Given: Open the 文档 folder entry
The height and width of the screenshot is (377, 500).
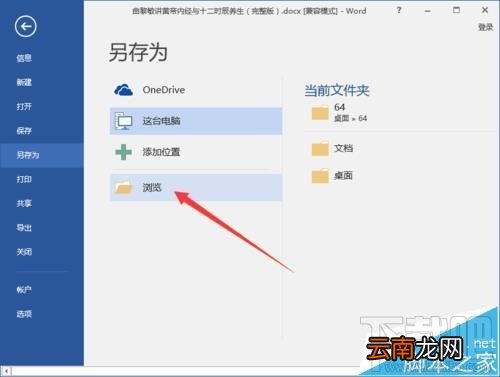Looking at the screenshot, I should pyautogui.click(x=343, y=148).
